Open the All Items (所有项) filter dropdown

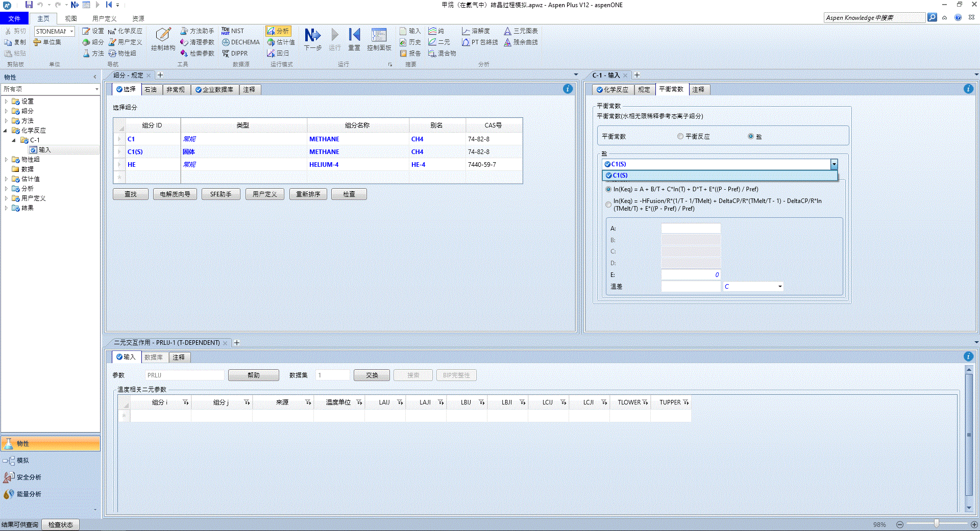coord(96,89)
